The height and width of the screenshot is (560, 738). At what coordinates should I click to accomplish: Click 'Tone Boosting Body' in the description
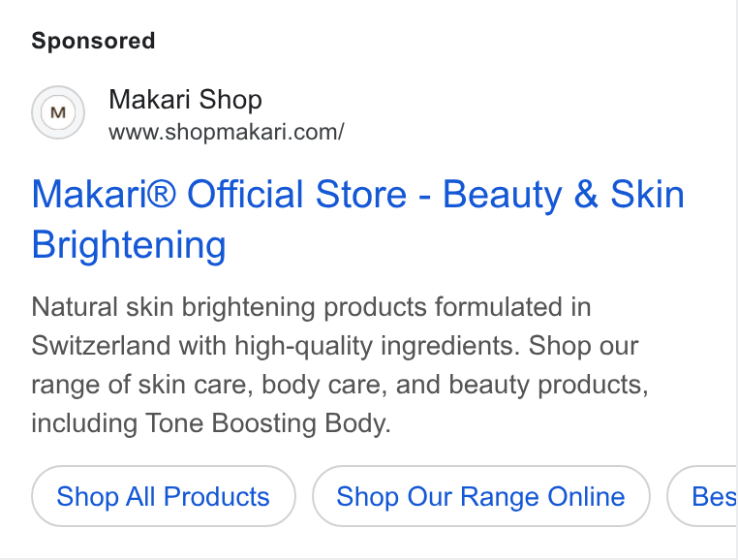coord(266,423)
